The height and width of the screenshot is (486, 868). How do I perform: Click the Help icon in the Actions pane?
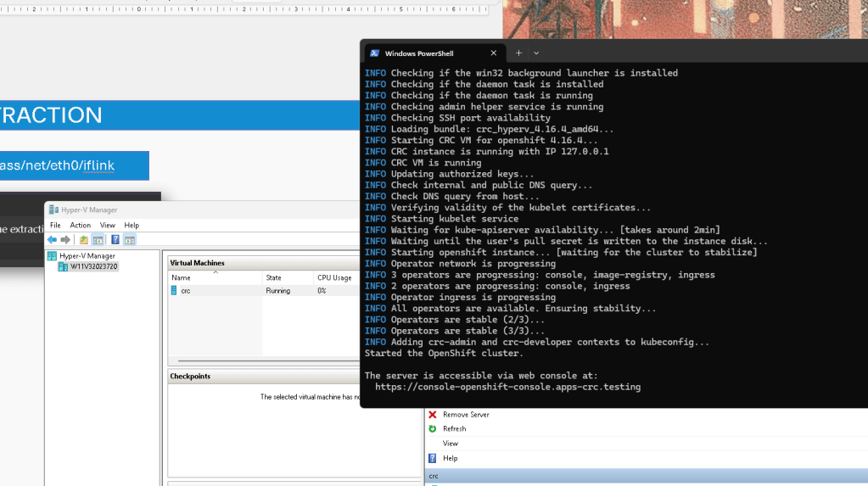433,458
